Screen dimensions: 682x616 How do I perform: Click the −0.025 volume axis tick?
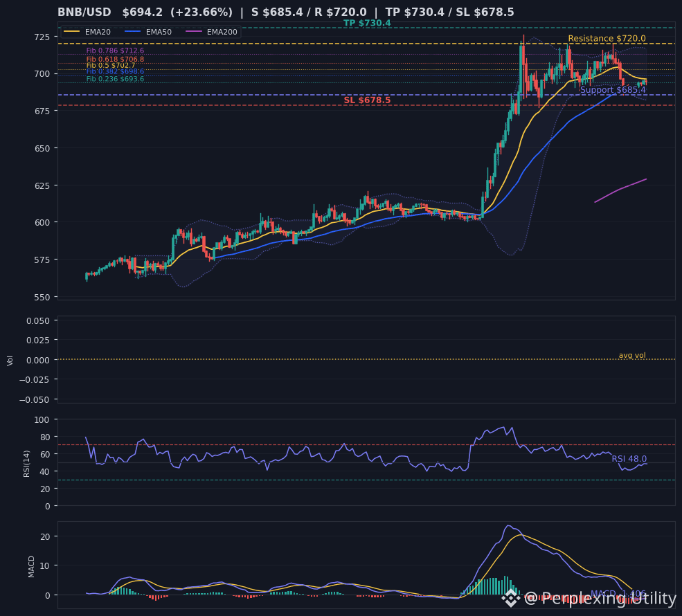35,379
